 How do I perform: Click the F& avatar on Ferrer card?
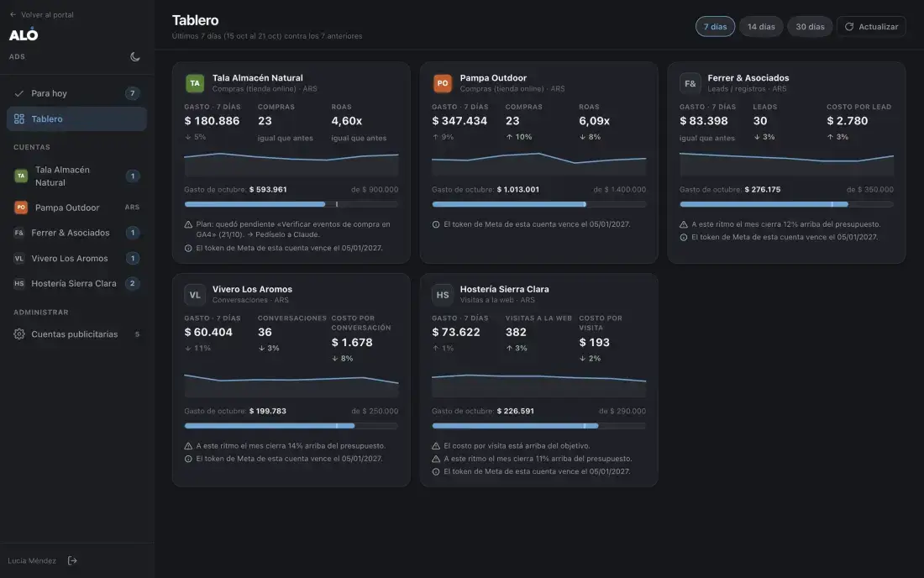click(x=690, y=83)
